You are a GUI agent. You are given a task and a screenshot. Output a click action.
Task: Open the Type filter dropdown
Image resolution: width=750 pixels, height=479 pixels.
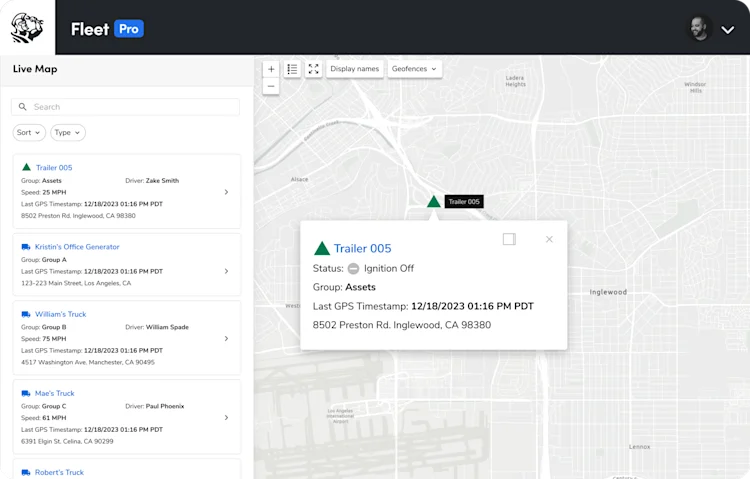click(x=67, y=133)
